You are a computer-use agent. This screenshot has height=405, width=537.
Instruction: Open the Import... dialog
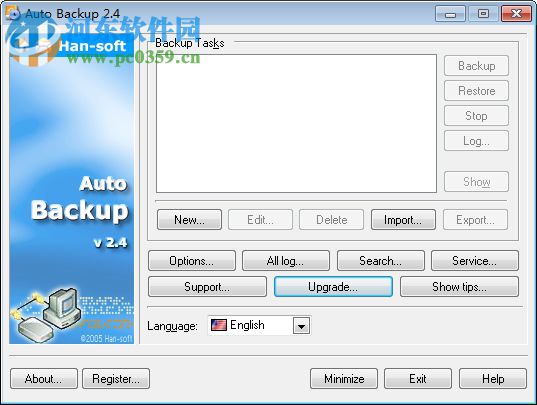403,219
